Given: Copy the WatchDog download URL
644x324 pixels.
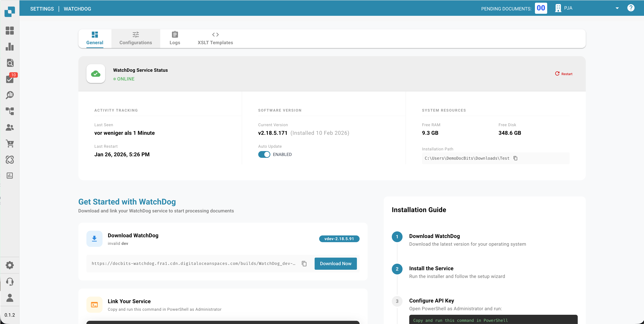Looking at the screenshot, I should [x=304, y=264].
